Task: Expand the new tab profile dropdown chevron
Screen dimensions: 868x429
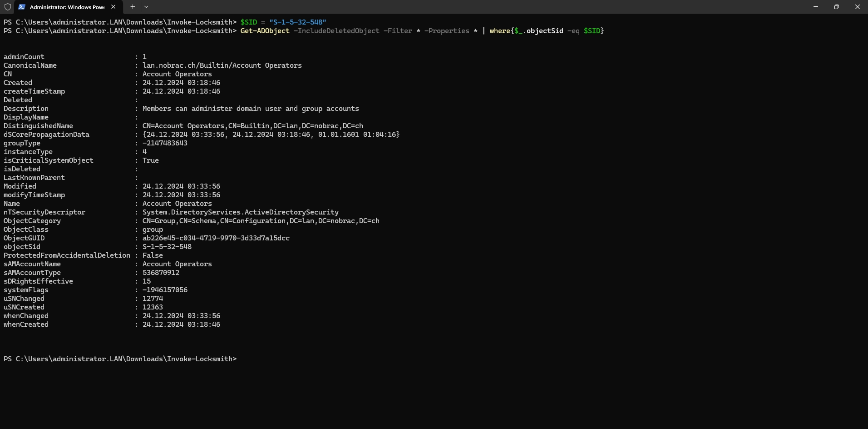Action: click(146, 7)
